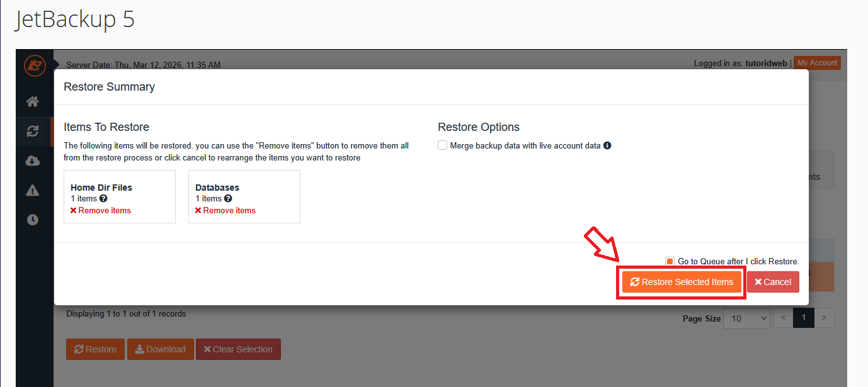Click the previous page chevron
The image size is (868, 387).
coord(782,318)
